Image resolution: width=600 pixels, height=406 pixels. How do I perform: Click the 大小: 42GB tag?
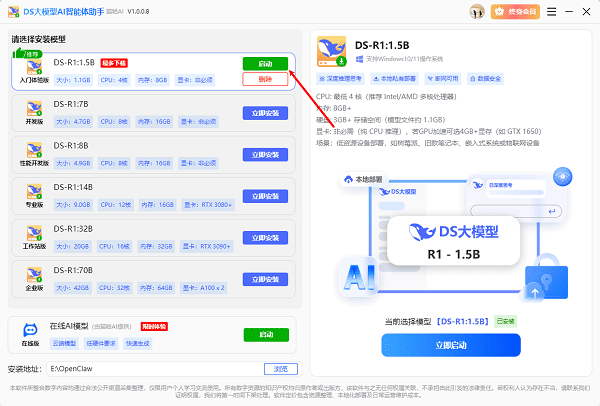pos(72,288)
